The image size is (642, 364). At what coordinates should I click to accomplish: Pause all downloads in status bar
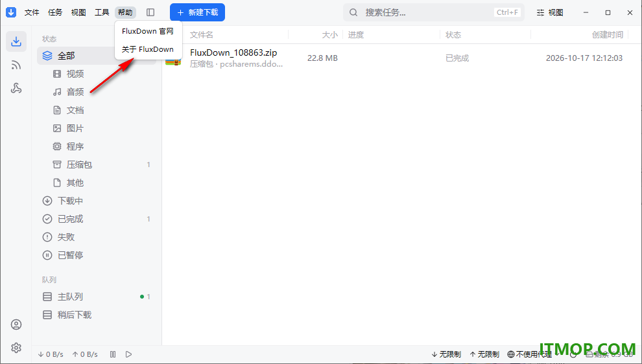(113, 354)
